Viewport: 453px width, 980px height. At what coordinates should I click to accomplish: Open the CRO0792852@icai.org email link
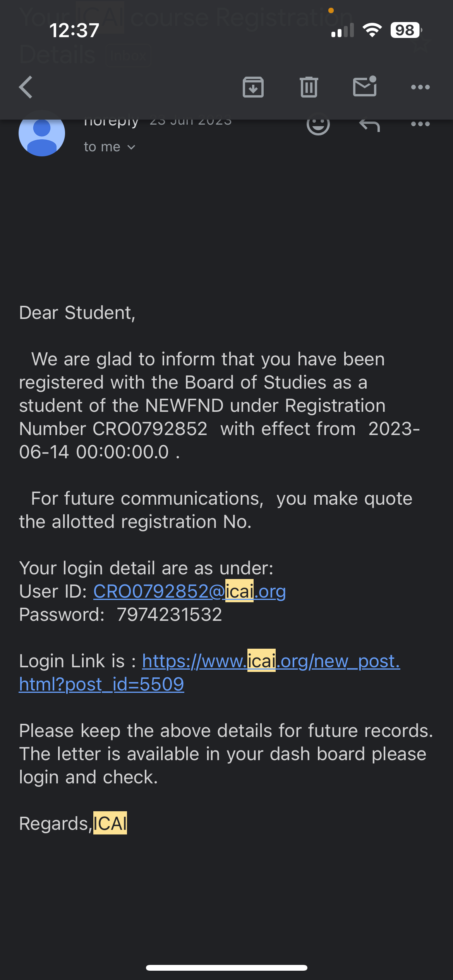(x=189, y=591)
